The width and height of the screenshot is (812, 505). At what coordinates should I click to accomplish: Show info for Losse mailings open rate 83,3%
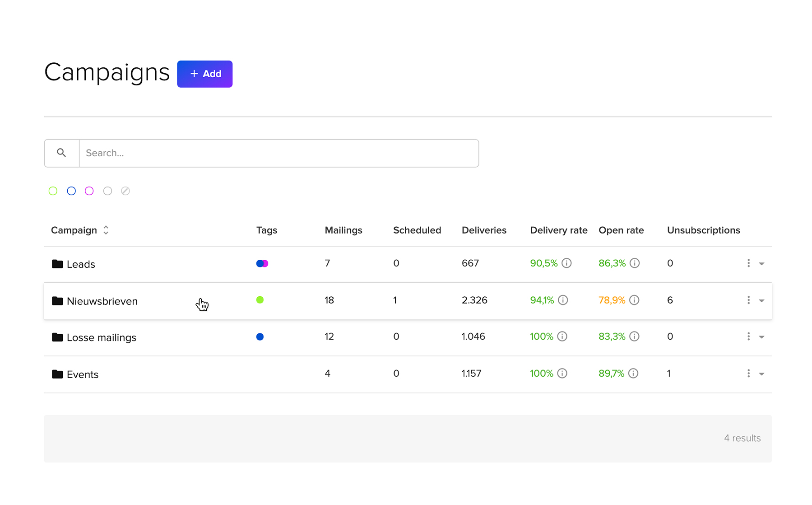634,337
